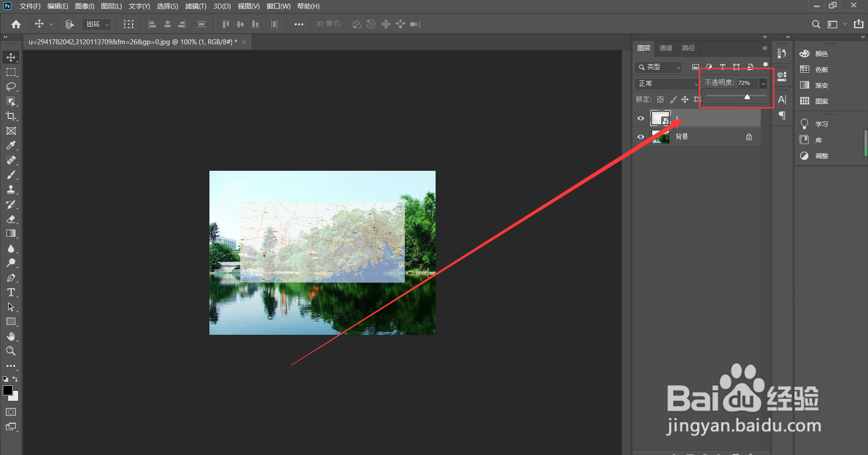Switch to the 路径 tab
This screenshot has width=868, height=455.
[688, 48]
